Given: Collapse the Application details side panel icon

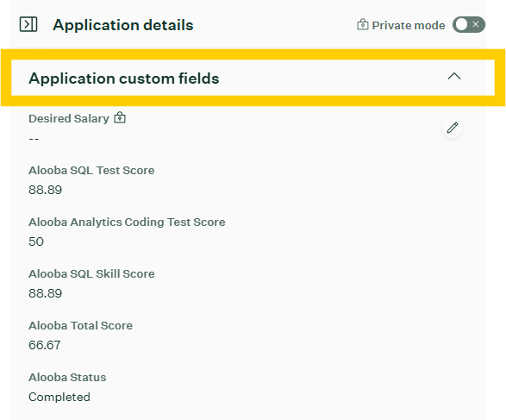Looking at the screenshot, I should point(28,24).
